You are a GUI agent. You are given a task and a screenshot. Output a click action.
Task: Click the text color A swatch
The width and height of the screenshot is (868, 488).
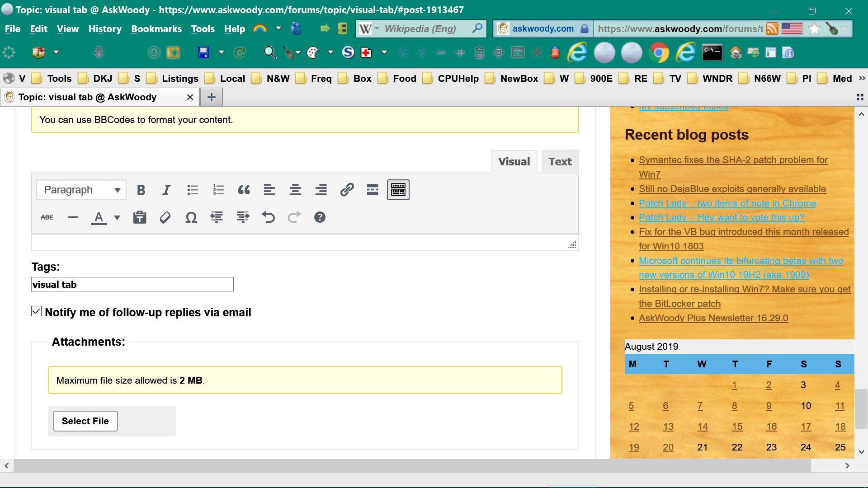[x=99, y=218]
